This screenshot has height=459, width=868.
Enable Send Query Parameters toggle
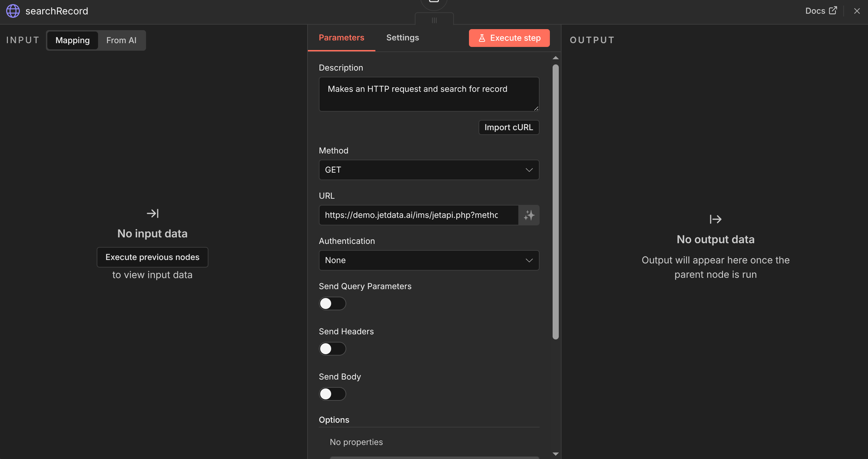click(x=332, y=303)
